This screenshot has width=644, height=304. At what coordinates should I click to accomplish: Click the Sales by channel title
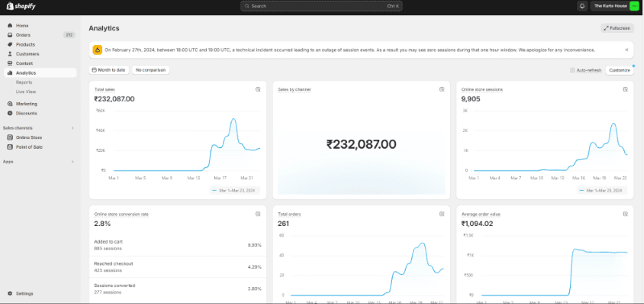point(294,89)
